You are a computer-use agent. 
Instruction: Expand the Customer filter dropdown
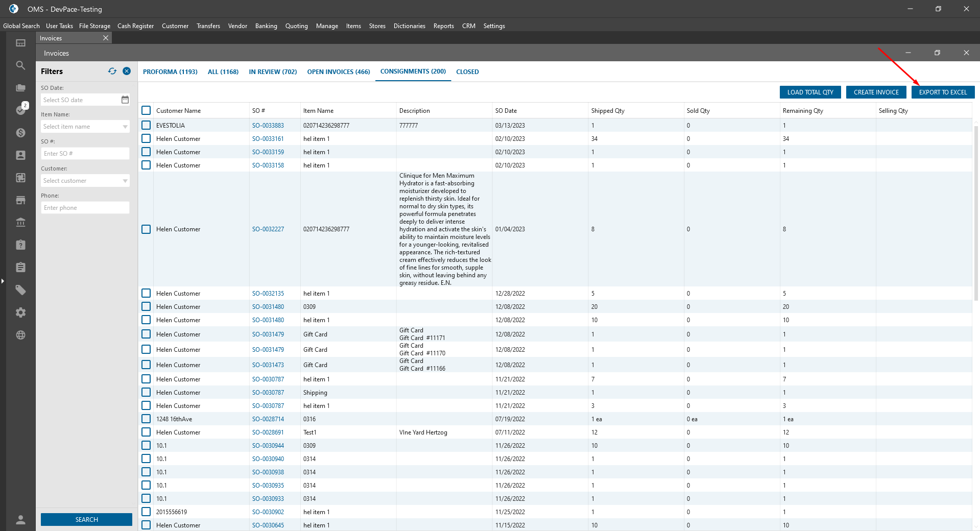(125, 181)
